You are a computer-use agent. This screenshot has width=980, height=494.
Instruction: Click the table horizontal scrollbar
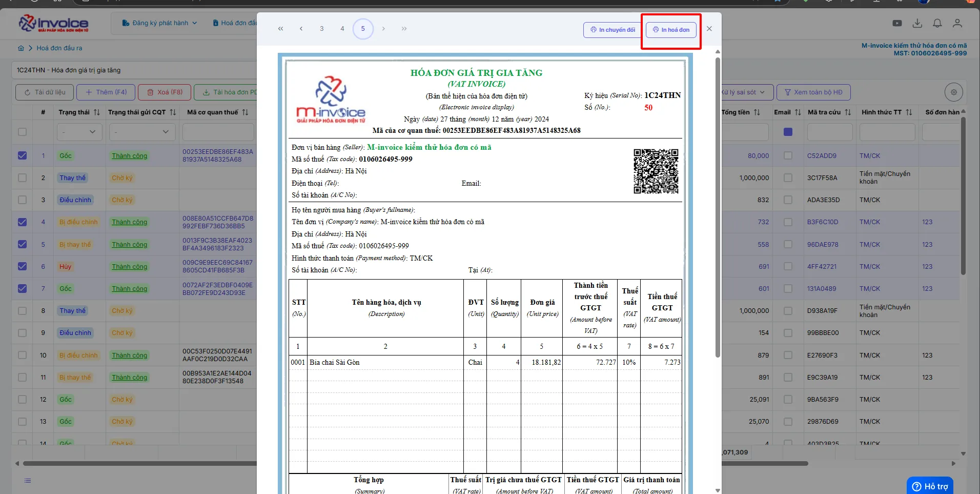point(415,463)
